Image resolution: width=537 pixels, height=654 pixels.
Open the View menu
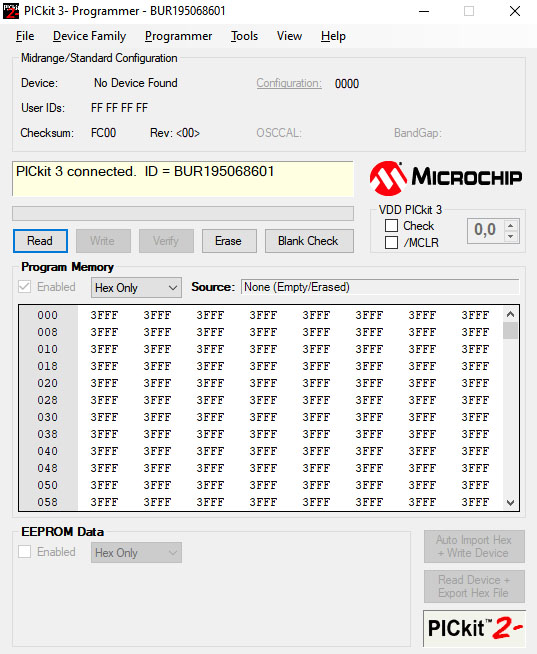pyautogui.click(x=289, y=36)
